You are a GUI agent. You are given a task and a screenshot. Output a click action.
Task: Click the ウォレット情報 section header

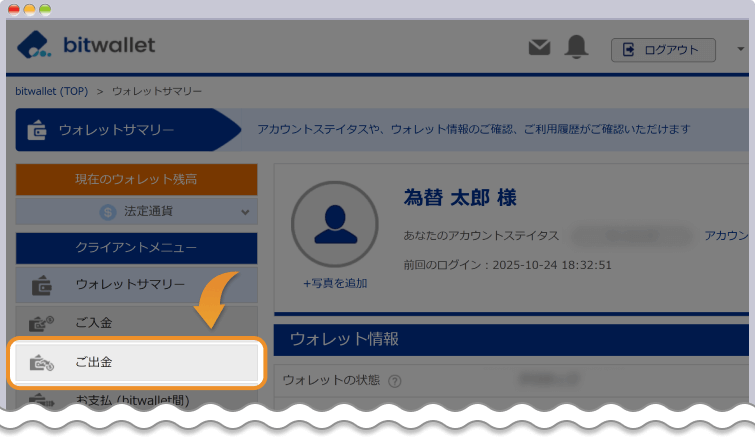pos(511,339)
